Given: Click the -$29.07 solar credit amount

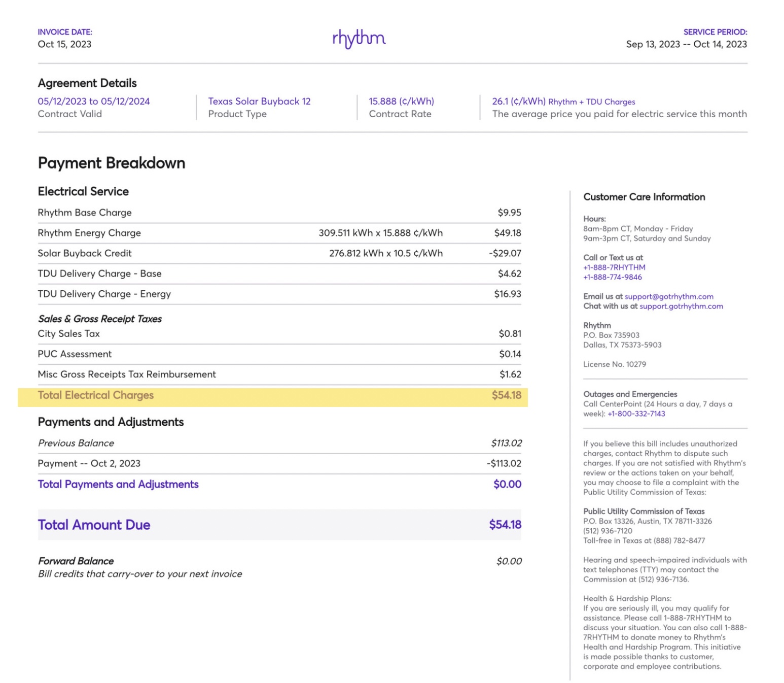Looking at the screenshot, I should pyautogui.click(x=505, y=253).
